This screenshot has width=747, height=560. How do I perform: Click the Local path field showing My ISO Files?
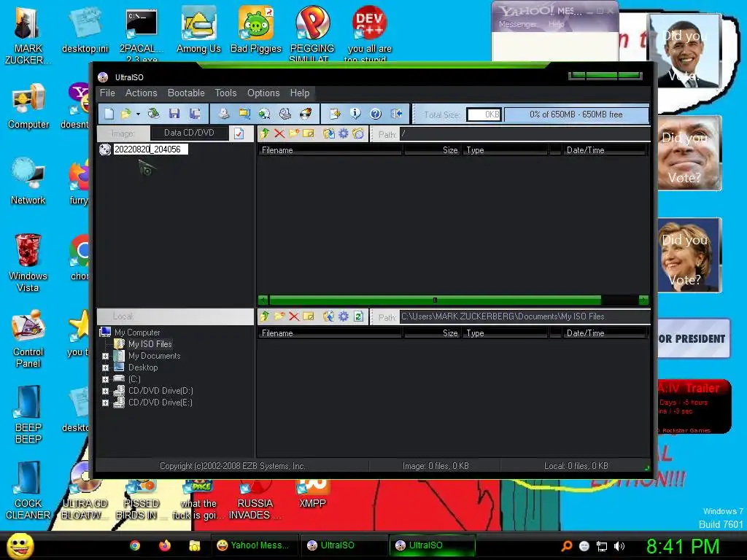point(525,316)
